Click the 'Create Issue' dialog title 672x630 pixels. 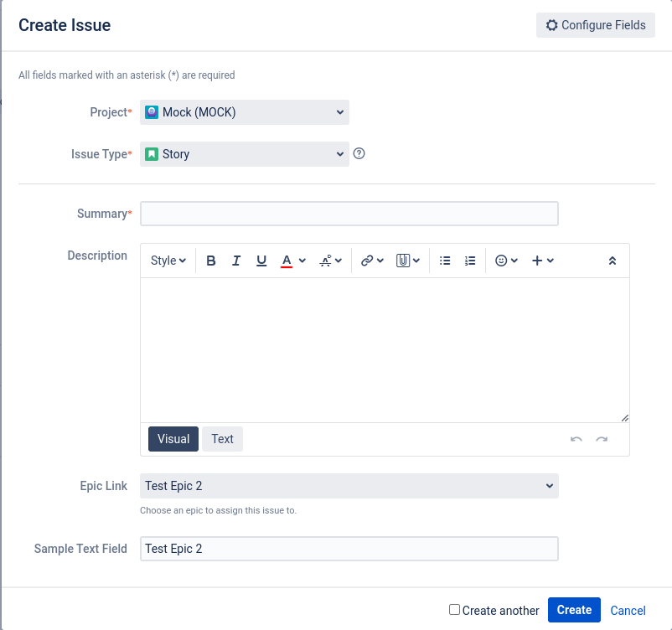65,25
